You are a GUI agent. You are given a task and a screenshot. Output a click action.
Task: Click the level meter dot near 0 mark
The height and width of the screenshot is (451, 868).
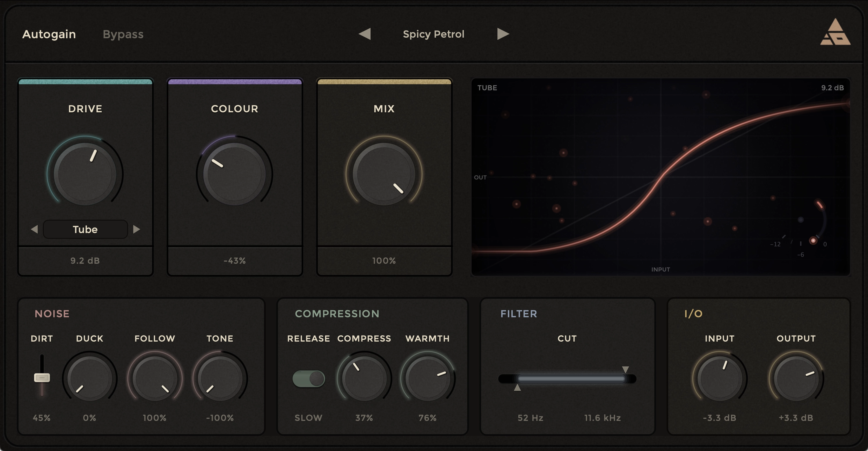click(813, 240)
